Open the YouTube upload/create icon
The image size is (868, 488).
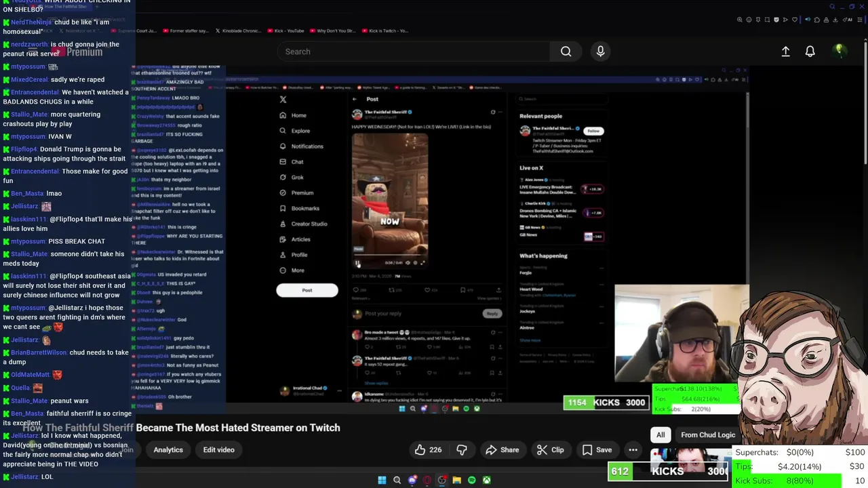[785, 52]
